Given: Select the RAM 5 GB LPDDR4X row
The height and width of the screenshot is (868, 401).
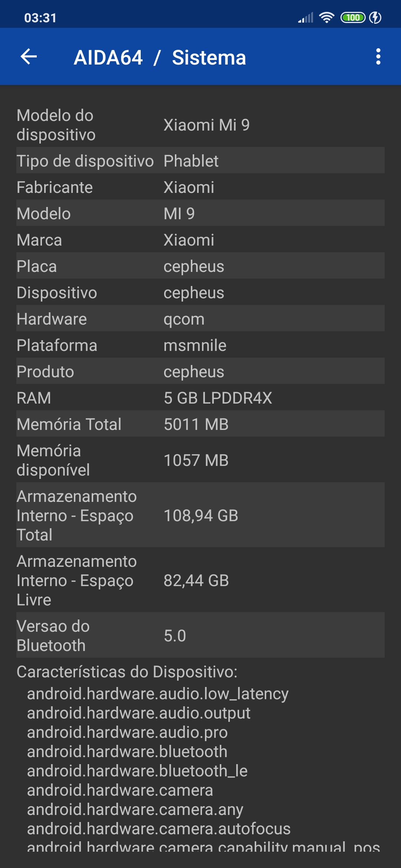Looking at the screenshot, I should click(200, 398).
